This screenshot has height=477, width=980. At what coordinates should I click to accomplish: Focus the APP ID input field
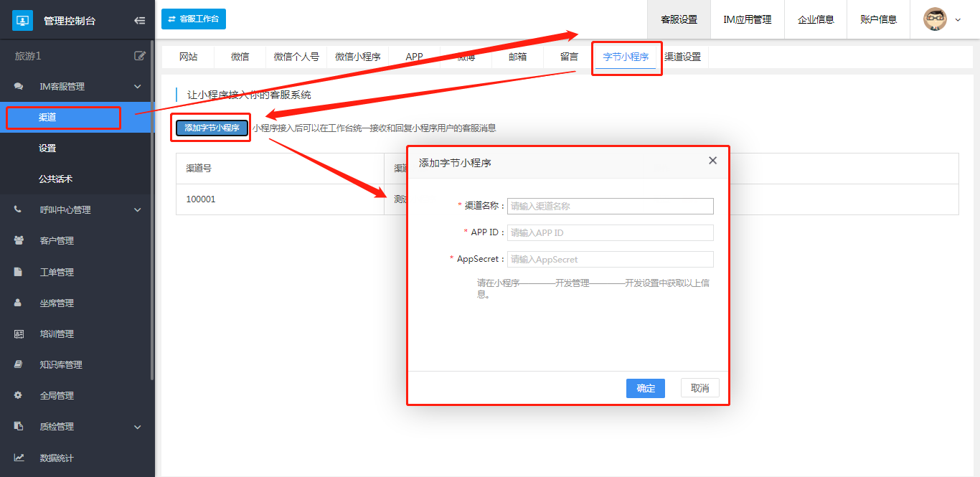tap(611, 232)
